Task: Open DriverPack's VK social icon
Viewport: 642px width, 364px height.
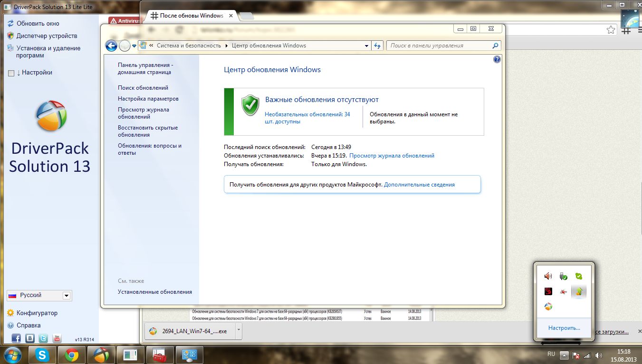Action: [30, 338]
